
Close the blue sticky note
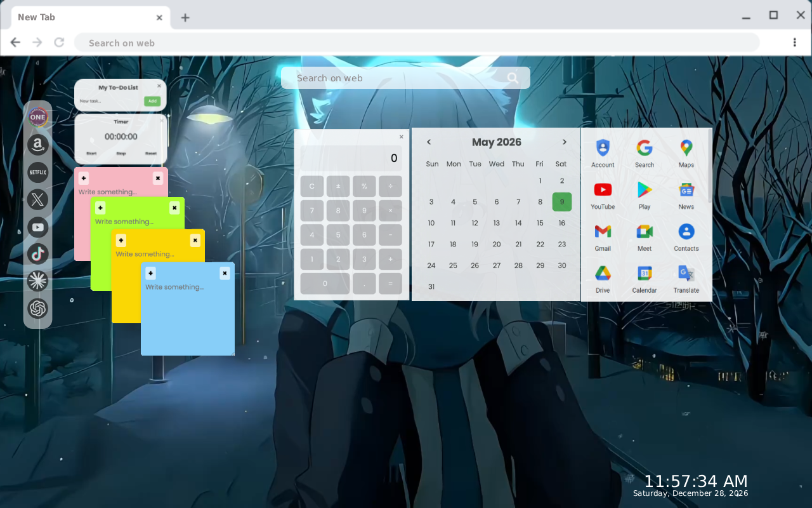click(x=225, y=274)
